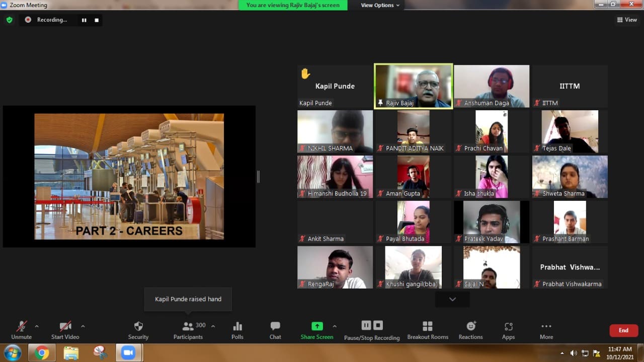The height and width of the screenshot is (362, 644).
Task: Select NIKHIL SHARMA's video tile
Action: [335, 131]
